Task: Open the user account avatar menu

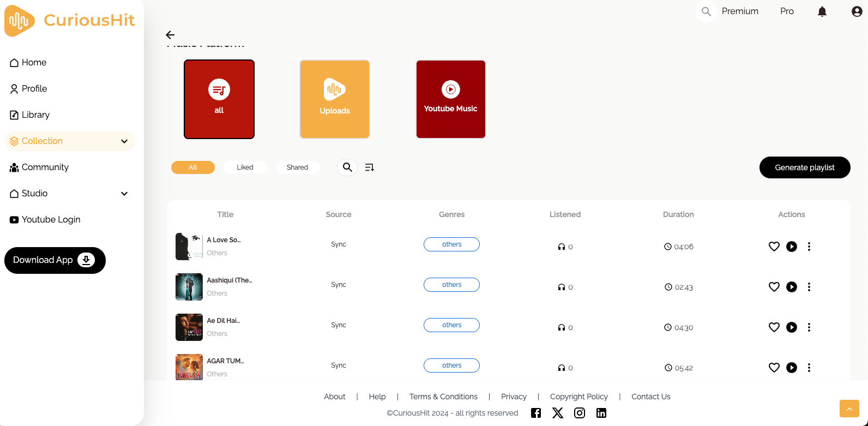Action: point(857,11)
